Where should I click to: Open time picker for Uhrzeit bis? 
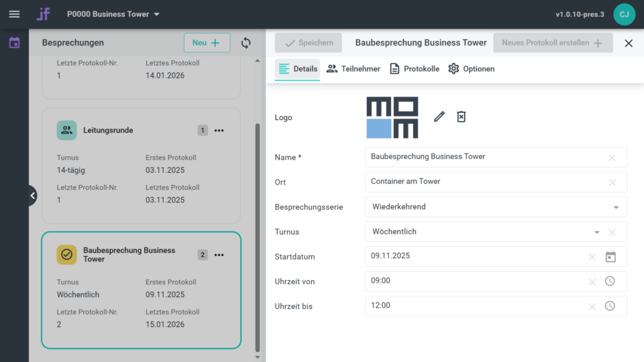(x=610, y=306)
